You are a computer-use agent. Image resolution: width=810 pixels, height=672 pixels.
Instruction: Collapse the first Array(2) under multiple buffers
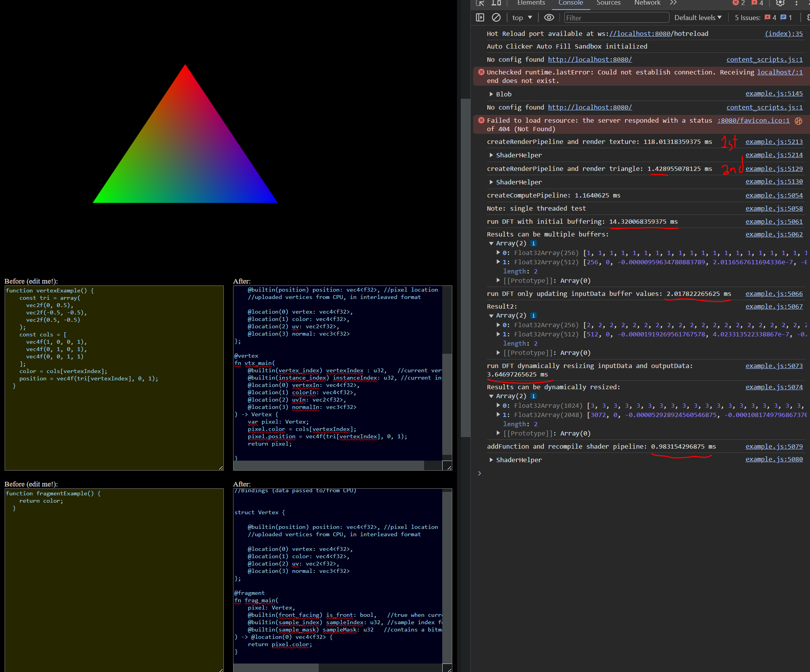click(491, 243)
